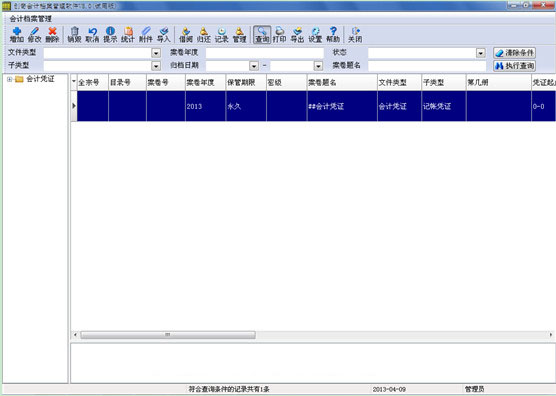This screenshot has height=396, width=556.
Task: Click the 案卷题名 column header
Action: pyautogui.click(x=342, y=82)
